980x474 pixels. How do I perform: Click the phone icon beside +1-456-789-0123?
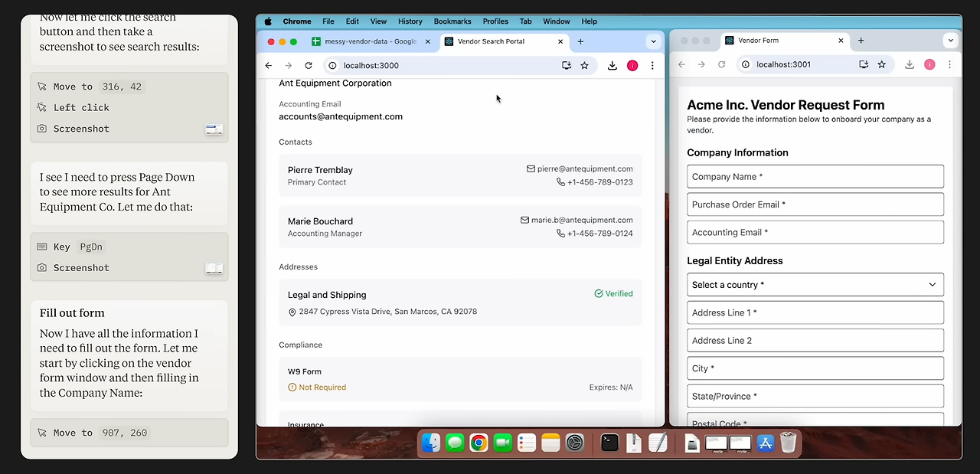pyautogui.click(x=560, y=182)
